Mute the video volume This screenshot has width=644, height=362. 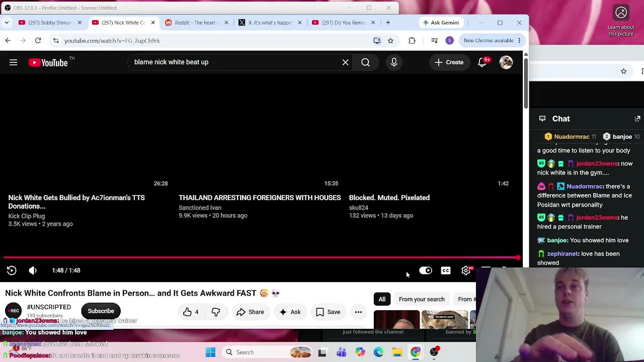pyautogui.click(x=33, y=270)
